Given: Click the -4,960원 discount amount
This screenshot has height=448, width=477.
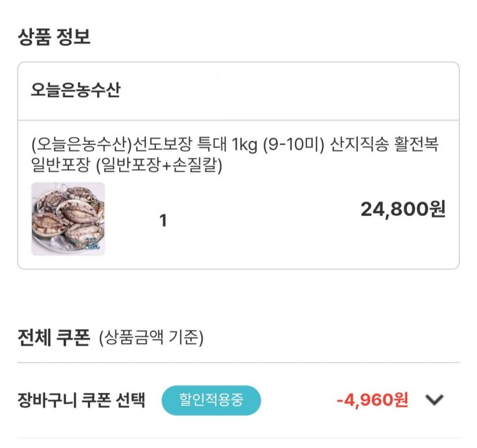Looking at the screenshot, I should tap(373, 400).
